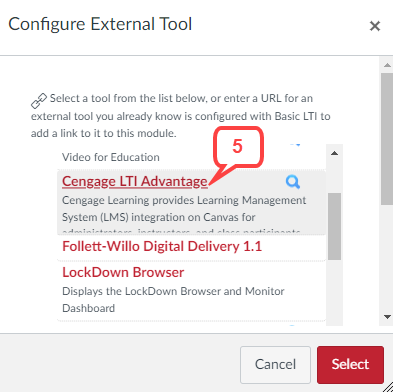The image size is (393, 392).
Task: Click the chain link icon before instructions
Action: pyautogui.click(x=39, y=101)
